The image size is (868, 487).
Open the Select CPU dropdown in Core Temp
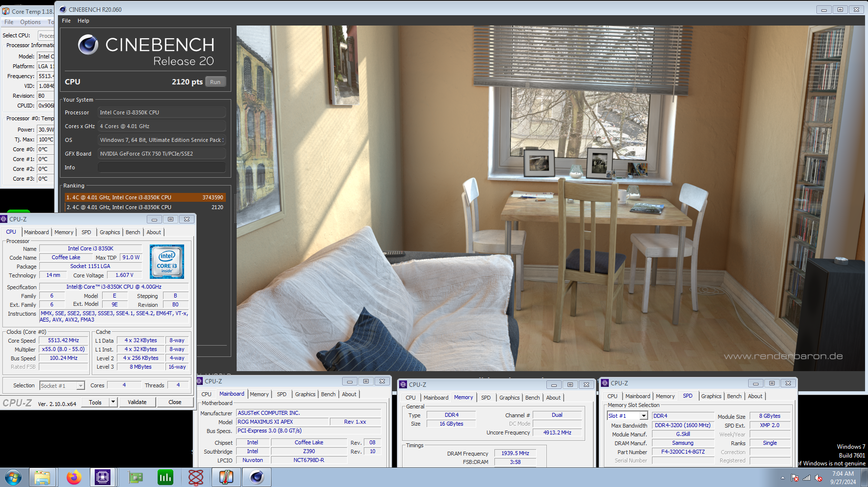(46, 35)
